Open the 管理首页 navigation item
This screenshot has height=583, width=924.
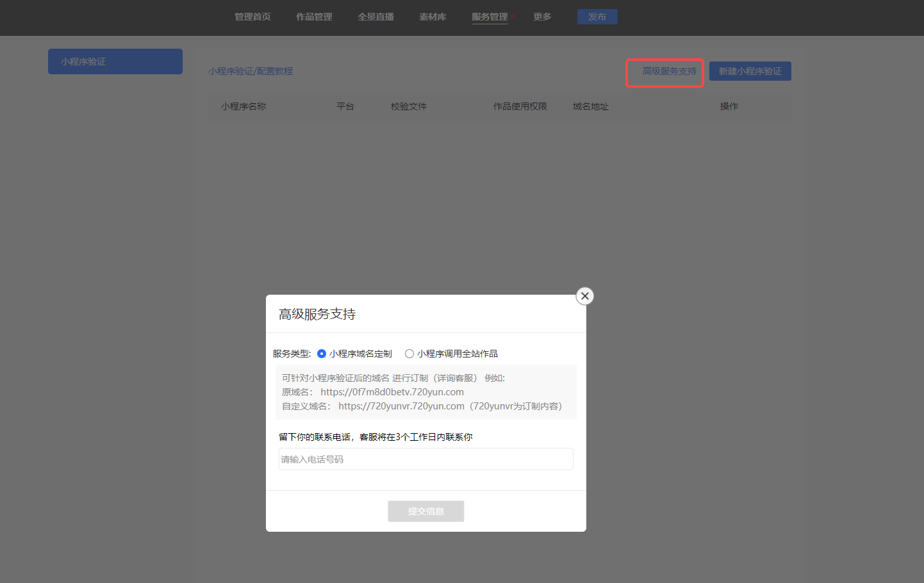pos(252,17)
